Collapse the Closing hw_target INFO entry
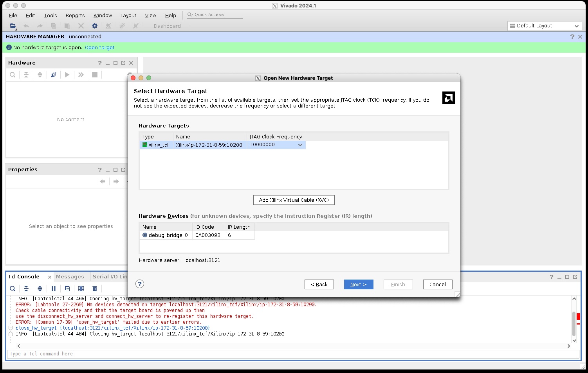 (x=11, y=334)
